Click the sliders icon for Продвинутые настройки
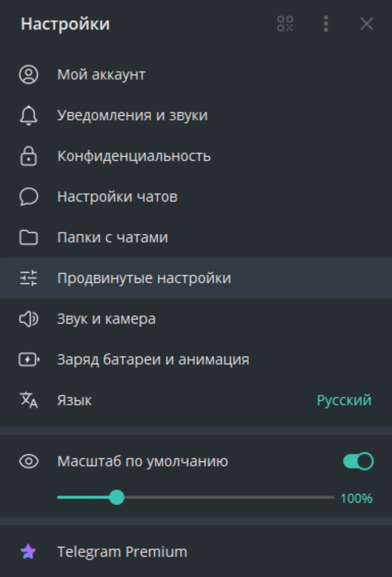Image resolution: width=392 pixels, height=577 pixels. tap(28, 278)
